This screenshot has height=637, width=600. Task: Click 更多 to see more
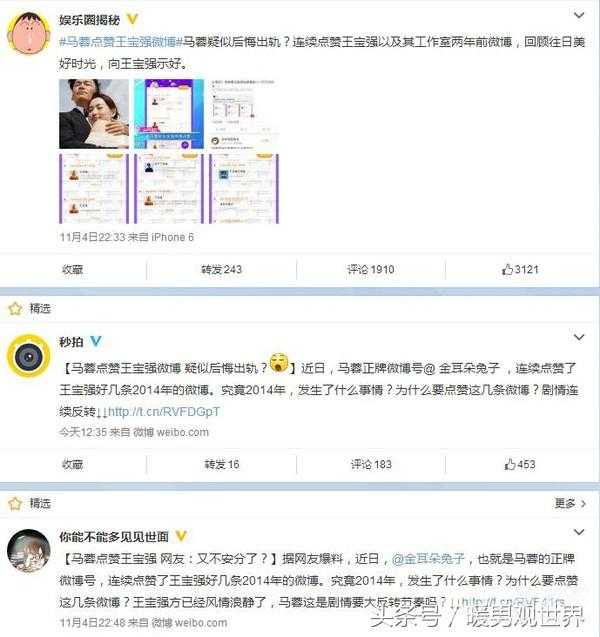570,504
